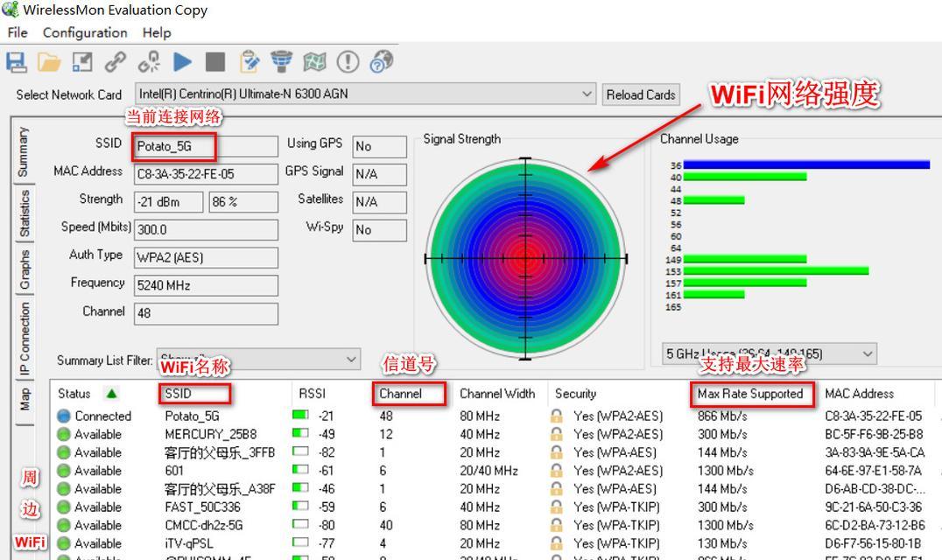Click the connect (chain link) toolbar icon
This screenshot has height=560, width=942.
(x=116, y=62)
